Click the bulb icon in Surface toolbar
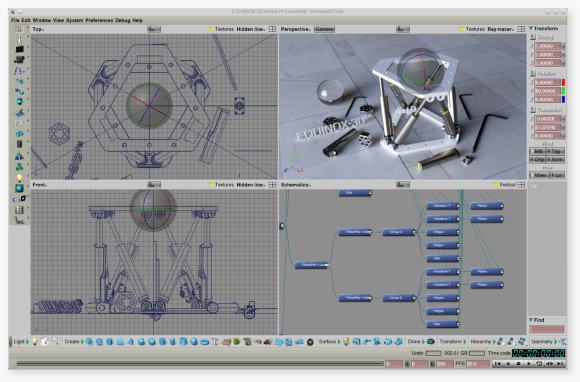This screenshot has height=382, width=580. click(346, 341)
